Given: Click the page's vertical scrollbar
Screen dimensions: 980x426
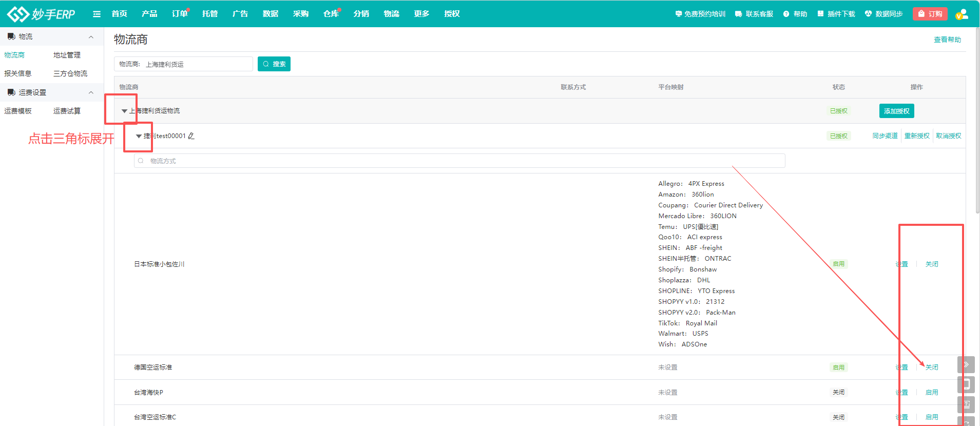Looking at the screenshot, I should click(977, 123).
